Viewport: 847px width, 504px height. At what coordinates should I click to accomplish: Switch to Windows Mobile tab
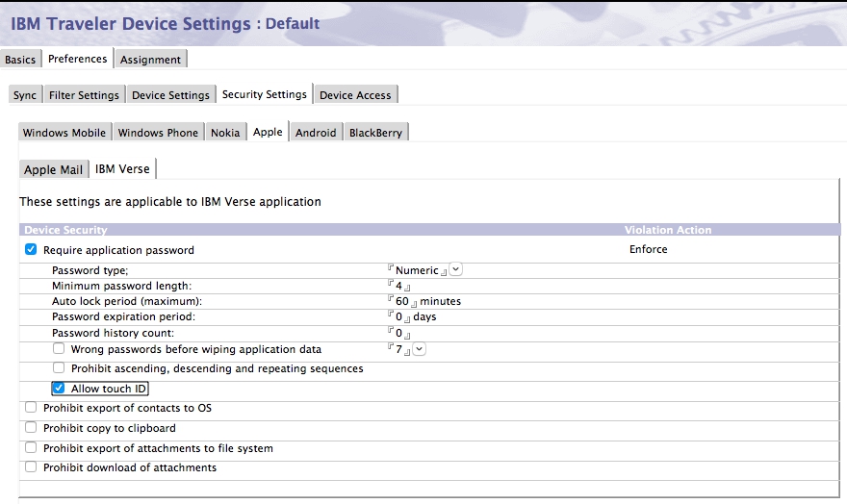point(64,132)
